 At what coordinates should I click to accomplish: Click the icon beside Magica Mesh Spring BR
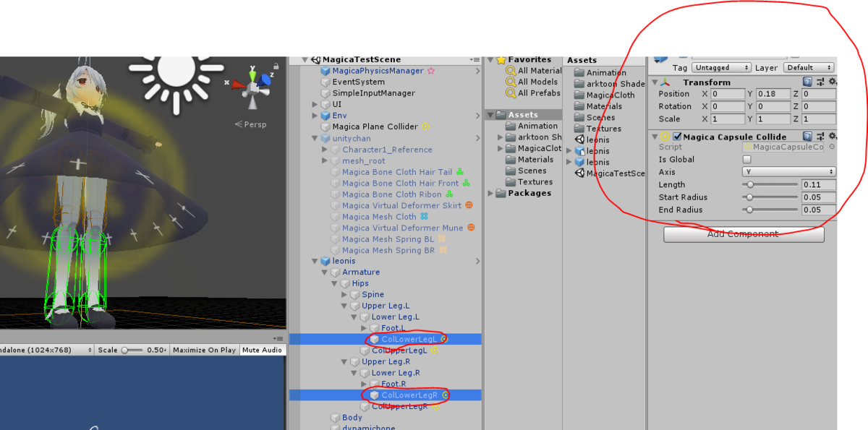pos(442,250)
